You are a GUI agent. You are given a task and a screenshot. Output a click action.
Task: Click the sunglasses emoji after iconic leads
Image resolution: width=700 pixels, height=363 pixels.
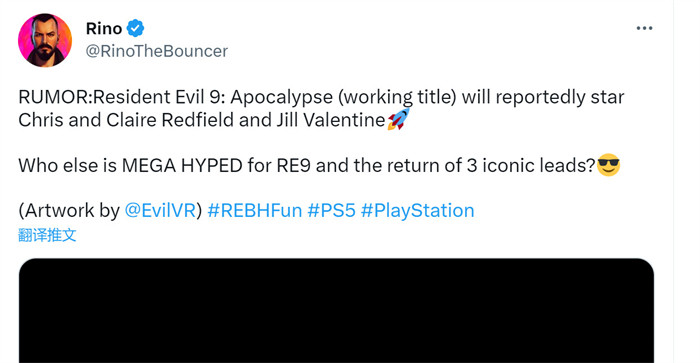pyautogui.click(x=608, y=165)
